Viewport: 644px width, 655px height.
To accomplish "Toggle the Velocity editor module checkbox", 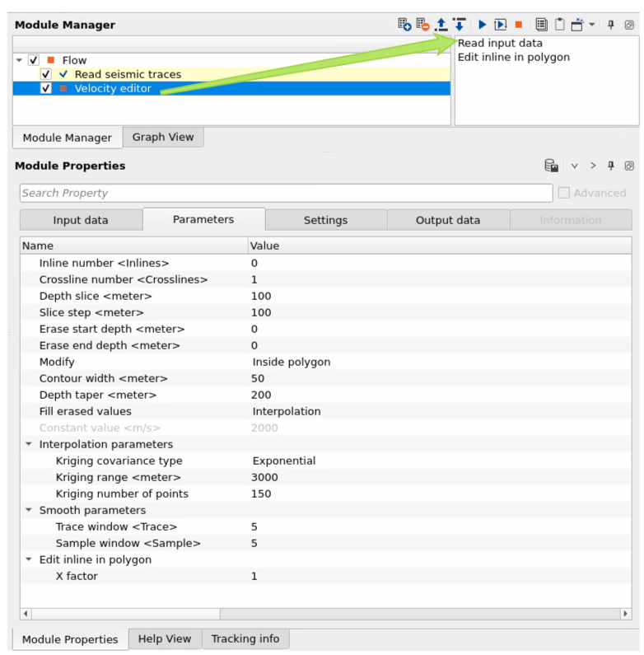I will 46,88.
